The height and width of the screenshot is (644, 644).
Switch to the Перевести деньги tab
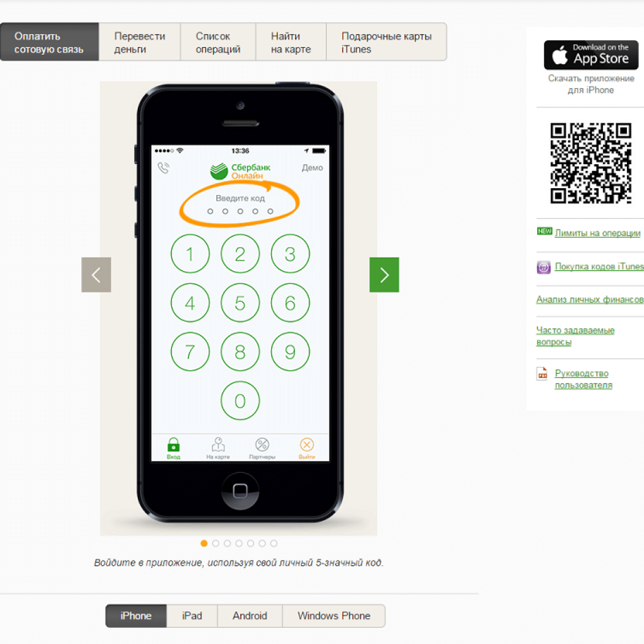pos(140,42)
